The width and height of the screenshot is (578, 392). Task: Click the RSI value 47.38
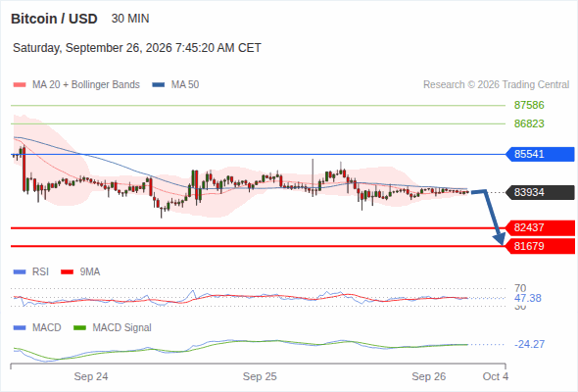pyautogui.click(x=528, y=298)
